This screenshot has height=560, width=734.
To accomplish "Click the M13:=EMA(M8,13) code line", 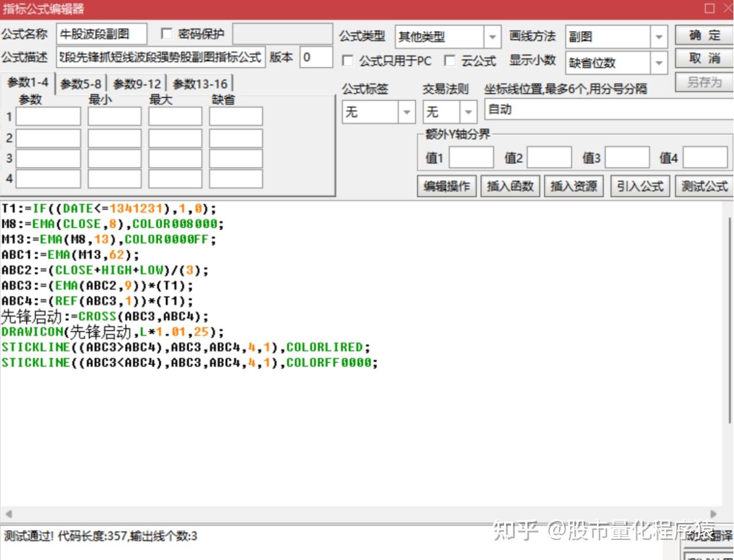I will coord(109,239).
